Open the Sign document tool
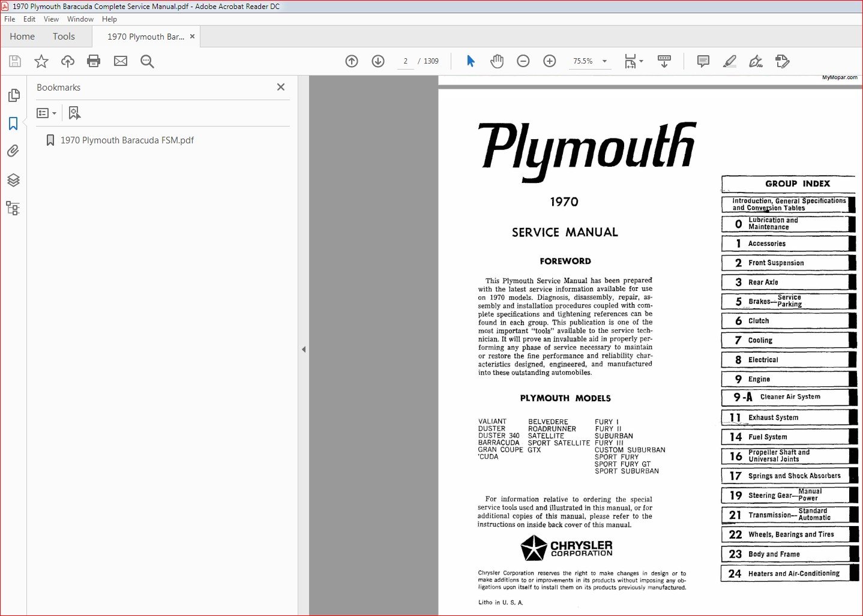This screenshot has height=616, width=863. 756,61
